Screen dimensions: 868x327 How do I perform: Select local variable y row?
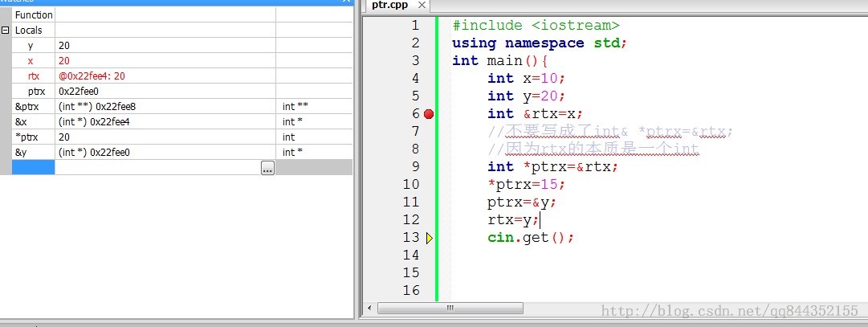[x=182, y=46]
